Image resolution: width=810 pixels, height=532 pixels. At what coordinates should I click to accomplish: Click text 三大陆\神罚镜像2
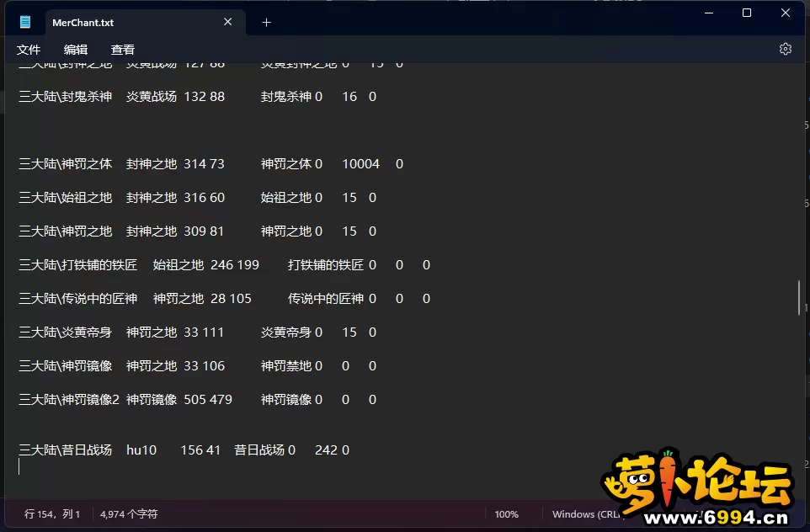click(69, 399)
